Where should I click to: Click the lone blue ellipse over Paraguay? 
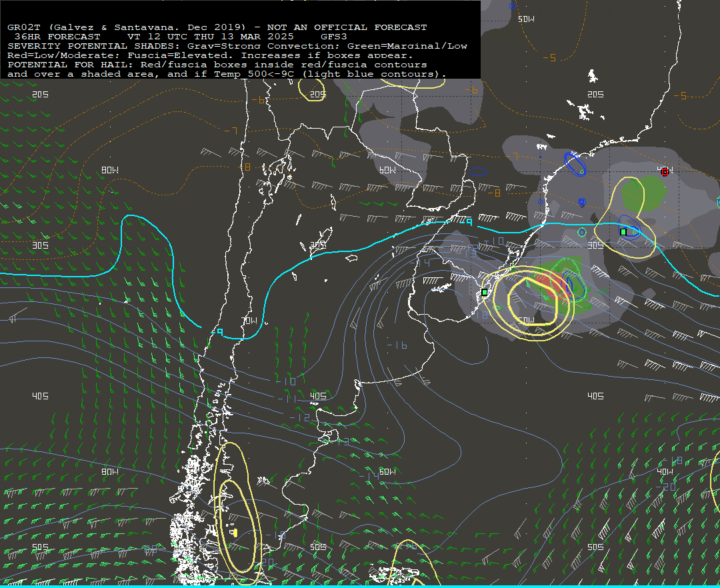(x=478, y=172)
